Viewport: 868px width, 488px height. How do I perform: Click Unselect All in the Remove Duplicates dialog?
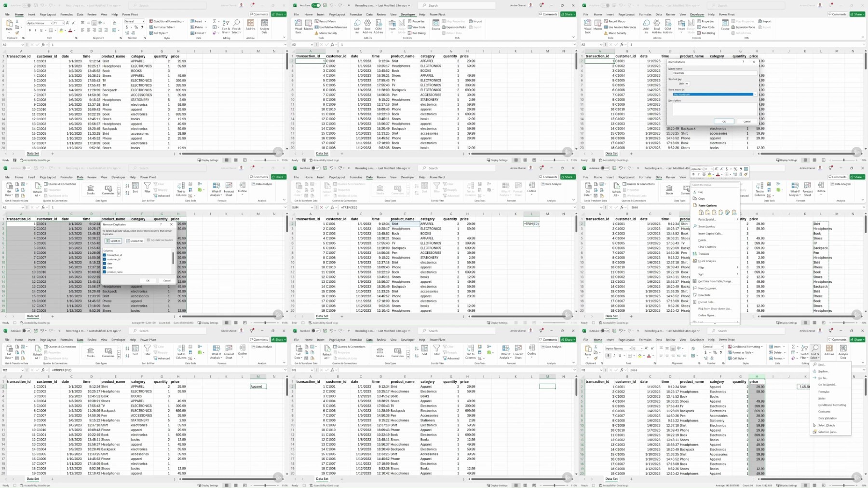tap(134, 241)
